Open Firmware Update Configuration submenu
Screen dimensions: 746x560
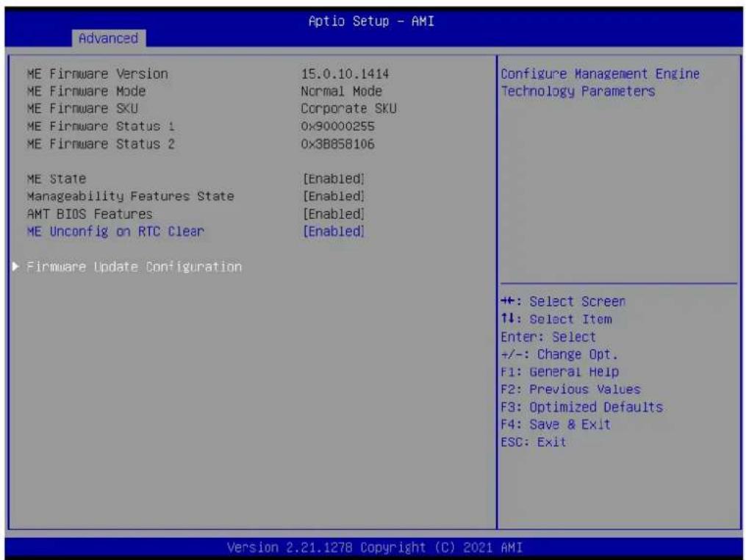(135, 267)
